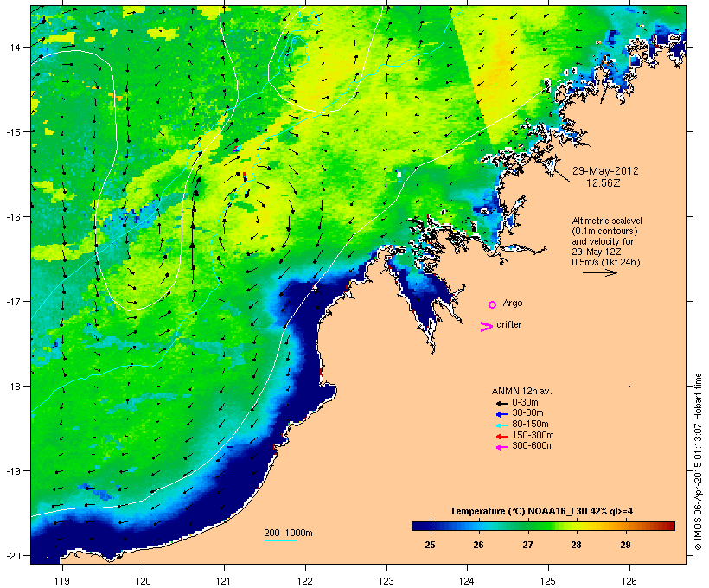
Task: Click the colorbar tick label 29
Action: click(x=625, y=545)
